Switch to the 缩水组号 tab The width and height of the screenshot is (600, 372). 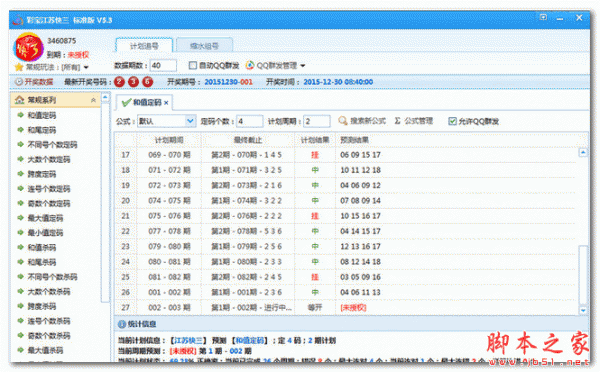[x=204, y=46]
